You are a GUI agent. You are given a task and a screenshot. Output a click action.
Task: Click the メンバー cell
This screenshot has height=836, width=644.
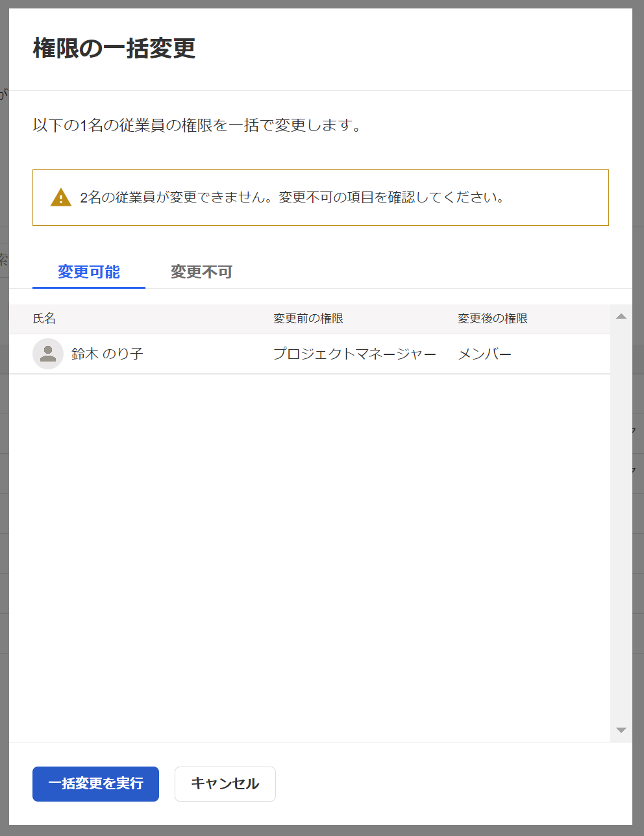point(485,354)
